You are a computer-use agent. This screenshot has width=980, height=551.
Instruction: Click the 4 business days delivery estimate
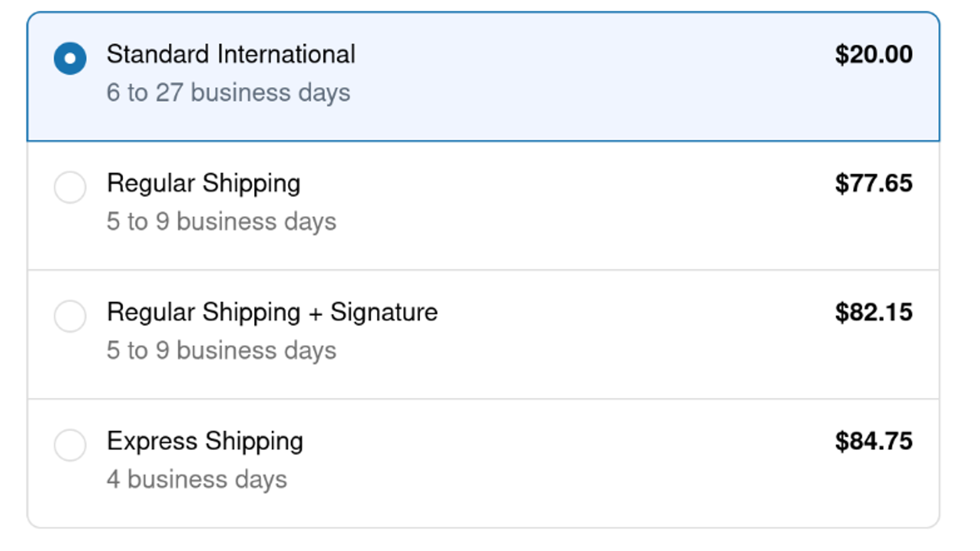pos(197,479)
